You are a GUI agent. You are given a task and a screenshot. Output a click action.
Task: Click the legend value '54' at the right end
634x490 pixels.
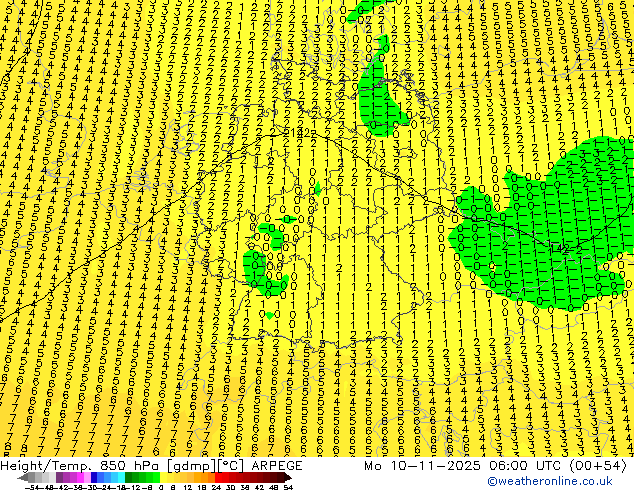[288, 487]
